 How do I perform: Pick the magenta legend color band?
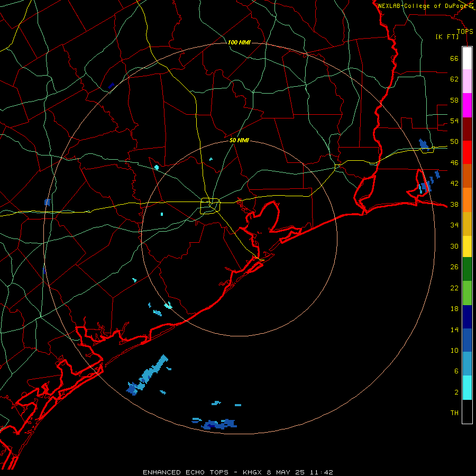click(x=467, y=105)
